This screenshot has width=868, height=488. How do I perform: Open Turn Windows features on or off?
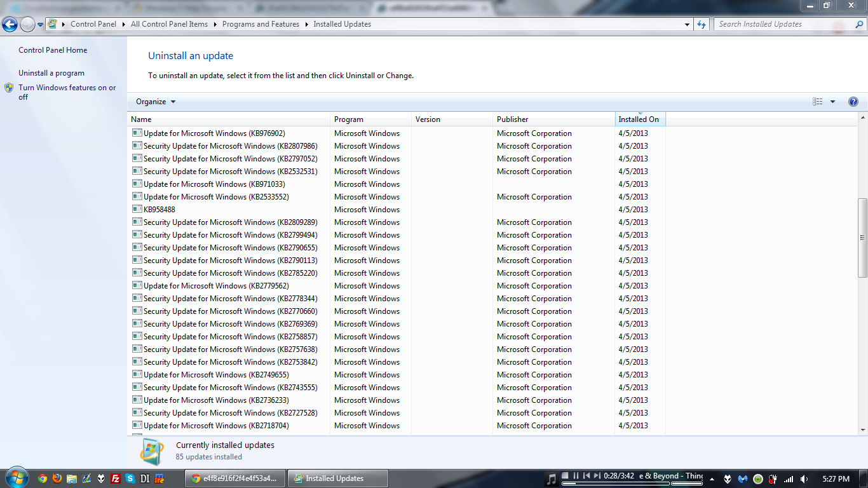67,92
